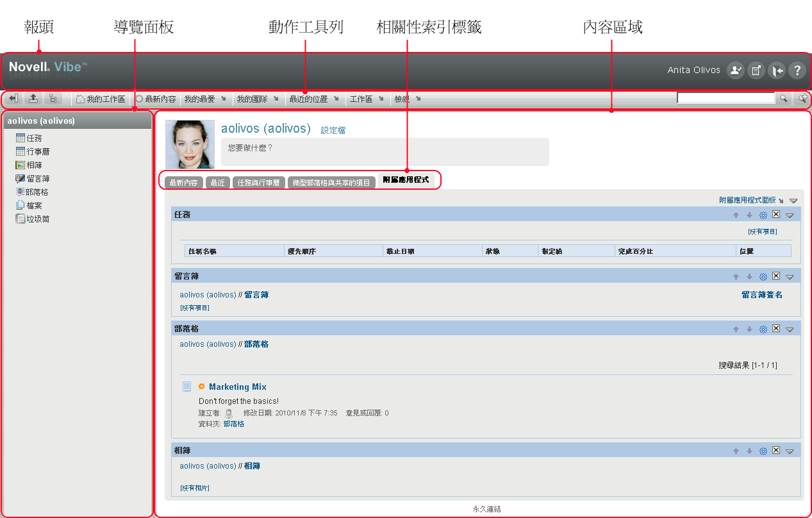Click 永久連結 at page bottom
Image resolution: width=812 pixels, height=518 pixels.
point(486,509)
